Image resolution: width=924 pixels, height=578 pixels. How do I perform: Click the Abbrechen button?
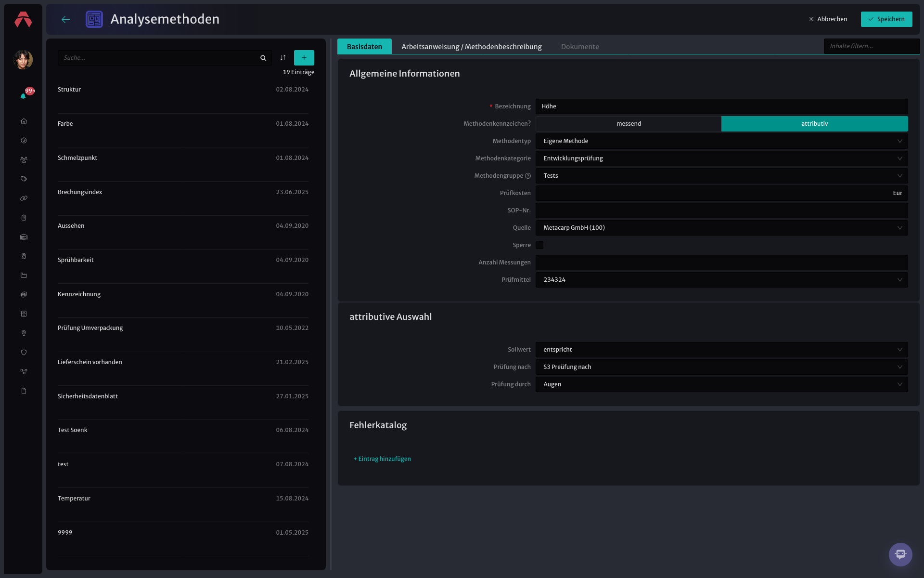(x=828, y=19)
